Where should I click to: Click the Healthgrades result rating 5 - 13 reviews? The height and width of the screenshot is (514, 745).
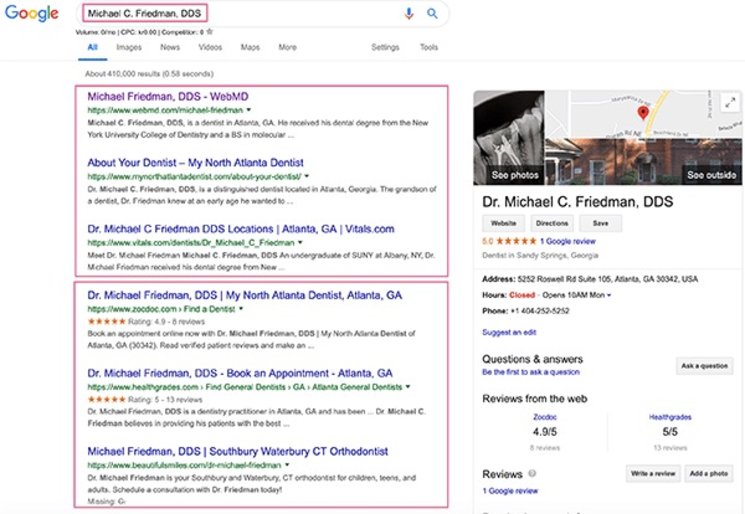click(x=145, y=400)
